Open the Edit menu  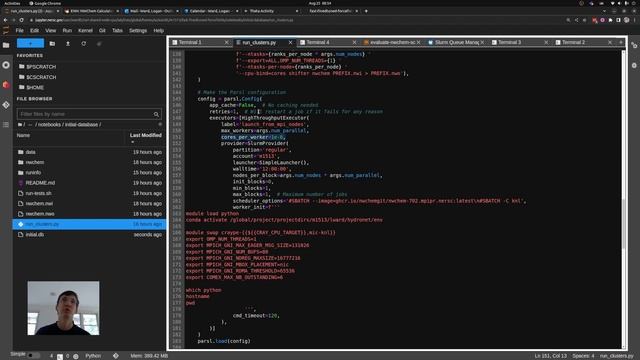tap(35, 31)
